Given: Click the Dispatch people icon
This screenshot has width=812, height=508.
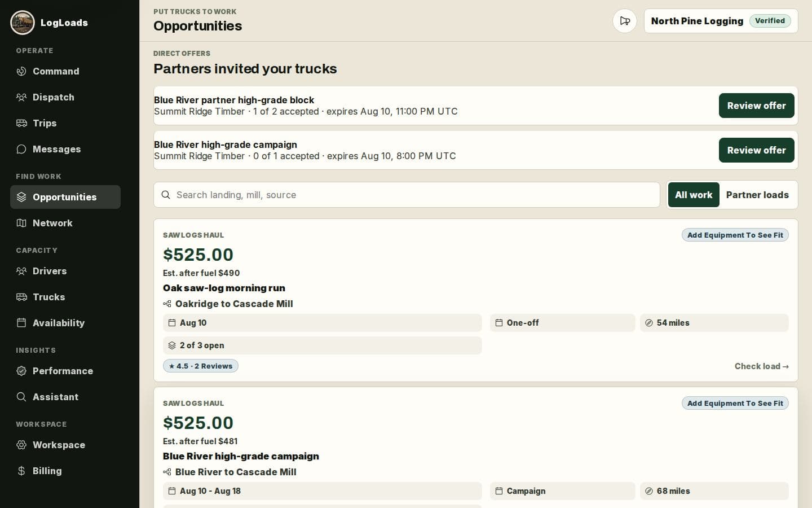Looking at the screenshot, I should click(x=21, y=97).
